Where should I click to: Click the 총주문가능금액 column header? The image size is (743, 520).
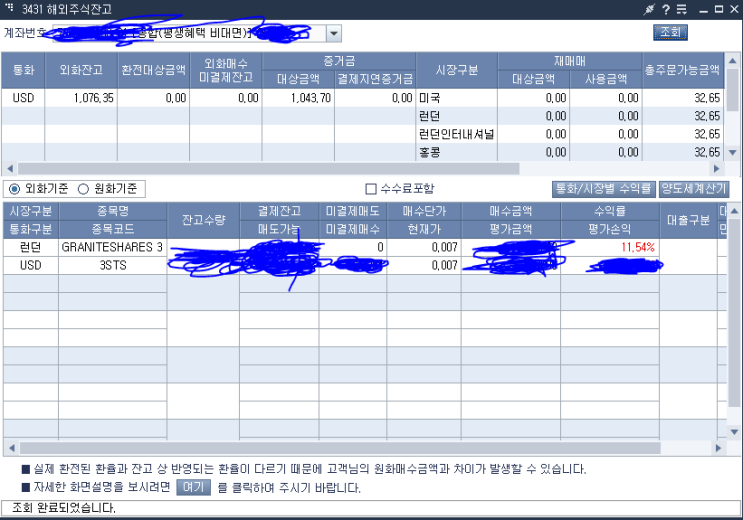coord(683,70)
